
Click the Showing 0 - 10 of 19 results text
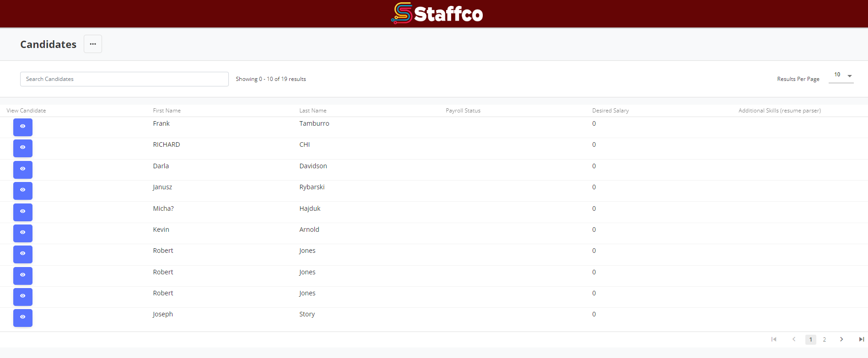pyautogui.click(x=271, y=79)
